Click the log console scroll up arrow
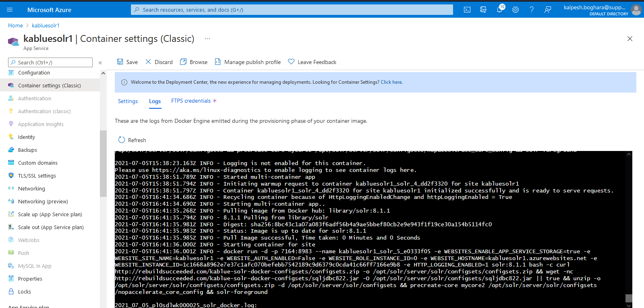The image size is (644, 308). pos(629,154)
